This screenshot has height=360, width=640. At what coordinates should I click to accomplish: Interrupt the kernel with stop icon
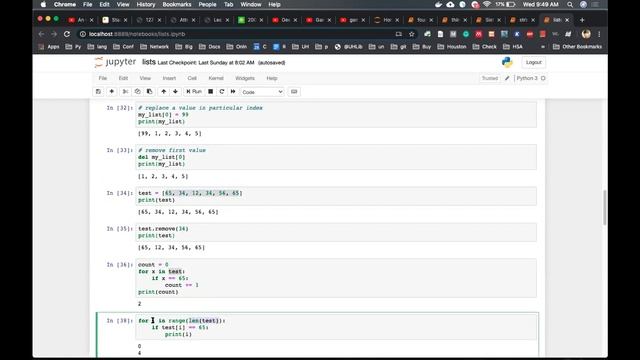point(211,91)
